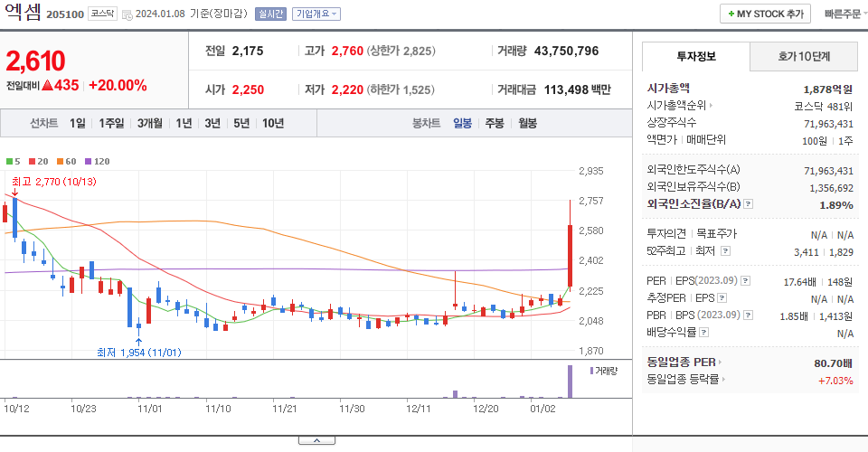Click the 실시간 realtime badge
The image size is (868, 452).
270,14
